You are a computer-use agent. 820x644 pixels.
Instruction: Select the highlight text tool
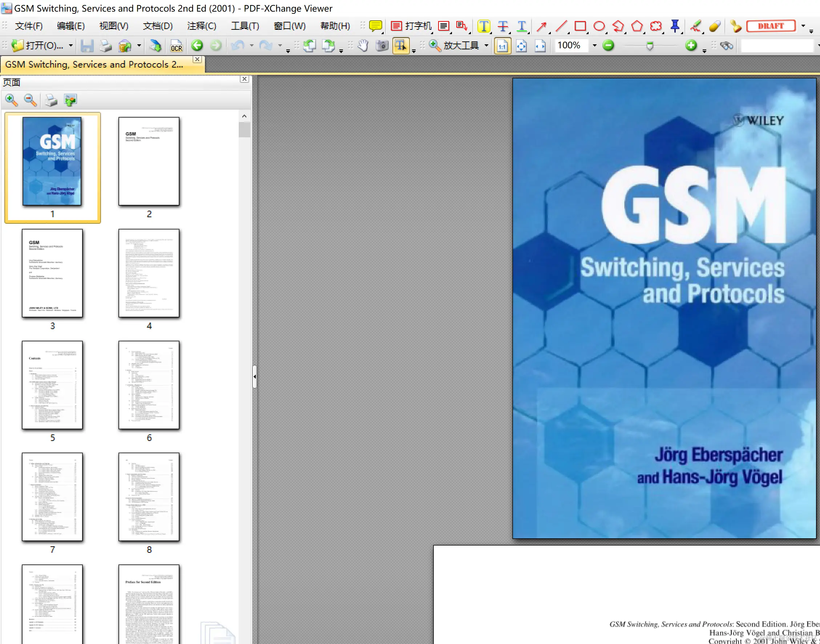pyautogui.click(x=484, y=26)
